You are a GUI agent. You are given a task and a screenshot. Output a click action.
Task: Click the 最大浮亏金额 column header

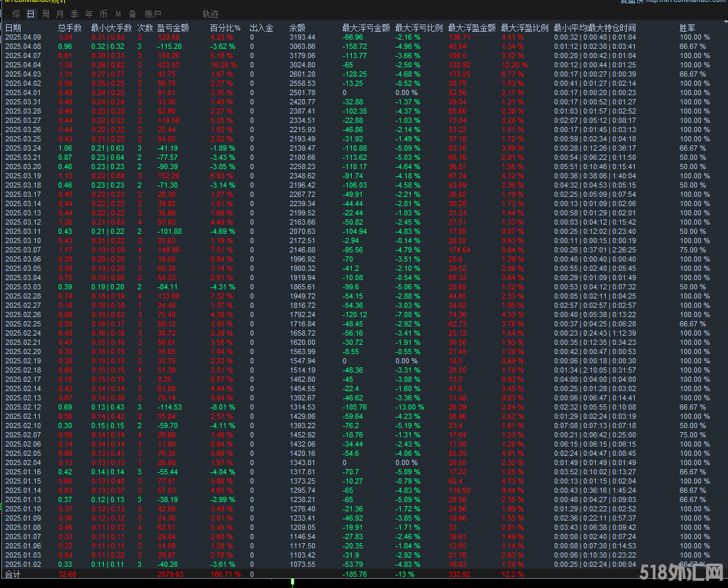pos(366,28)
